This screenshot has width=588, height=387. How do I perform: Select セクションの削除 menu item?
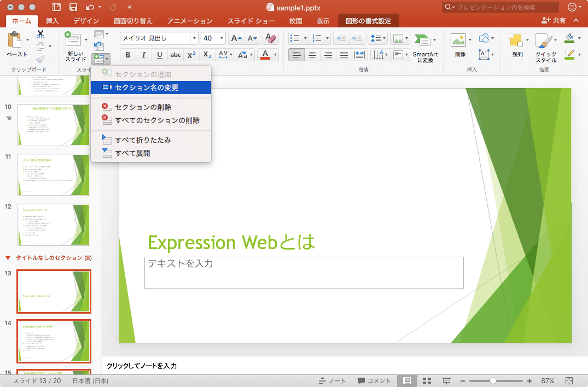click(151, 107)
